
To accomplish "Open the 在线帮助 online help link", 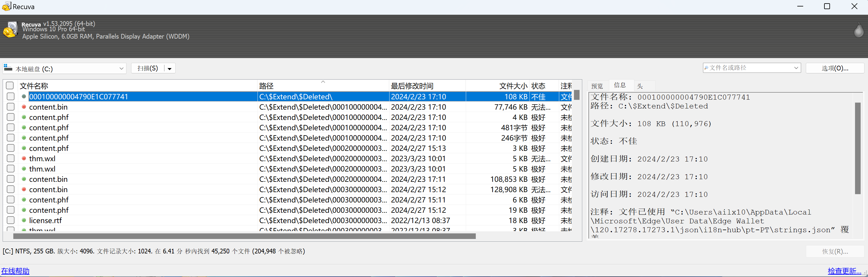I will pos(16,271).
